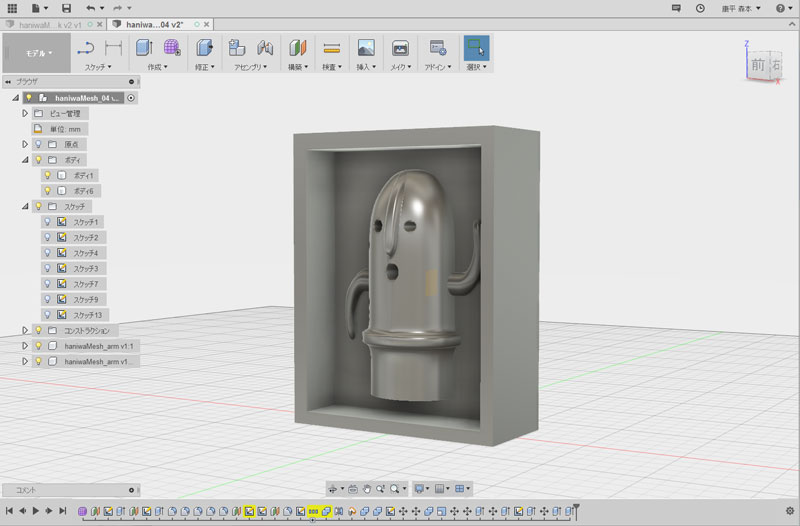
Task: Click the timeline end marker handle
Action: click(x=576, y=510)
